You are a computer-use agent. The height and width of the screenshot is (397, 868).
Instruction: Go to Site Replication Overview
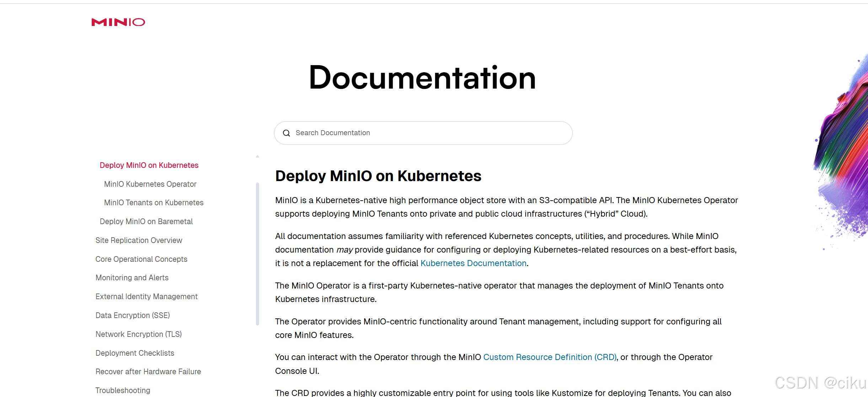(139, 240)
